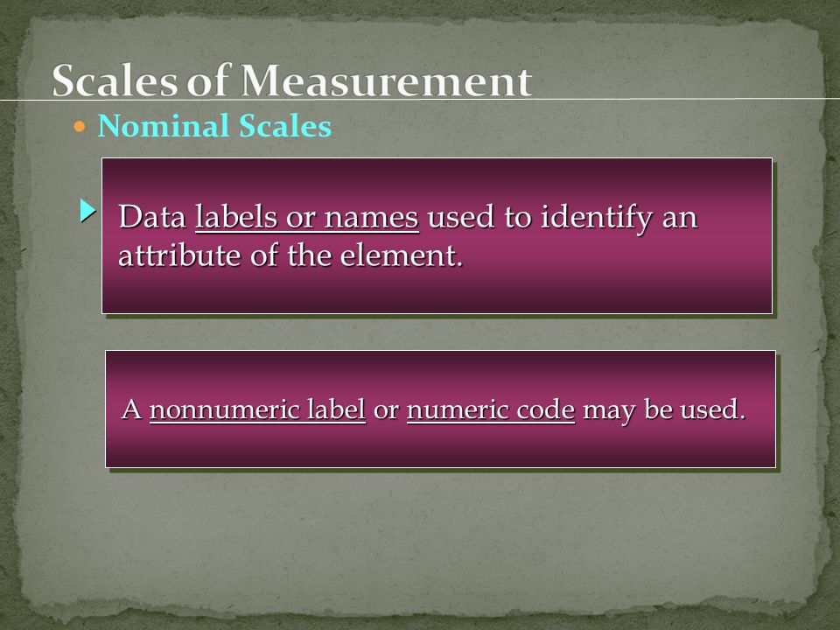Click the orange bullet dot
The width and height of the screenshot is (840, 630).
pyautogui.click(x=80, y=127)
